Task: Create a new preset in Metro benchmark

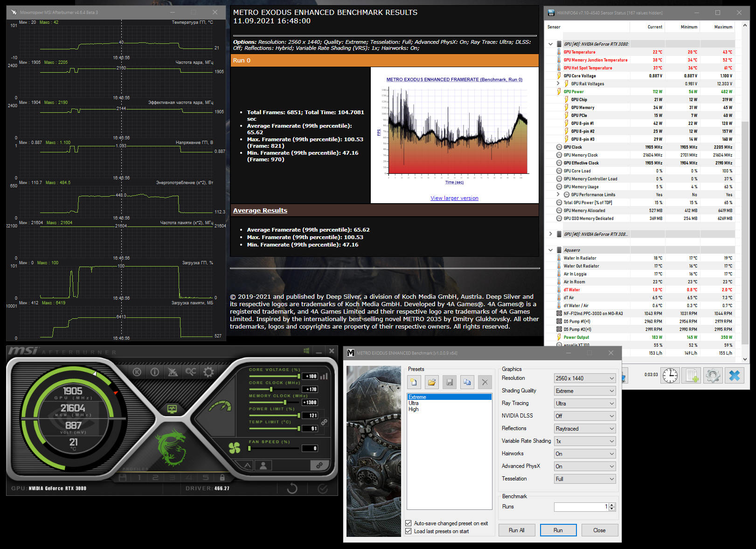Action: point(414,382)
